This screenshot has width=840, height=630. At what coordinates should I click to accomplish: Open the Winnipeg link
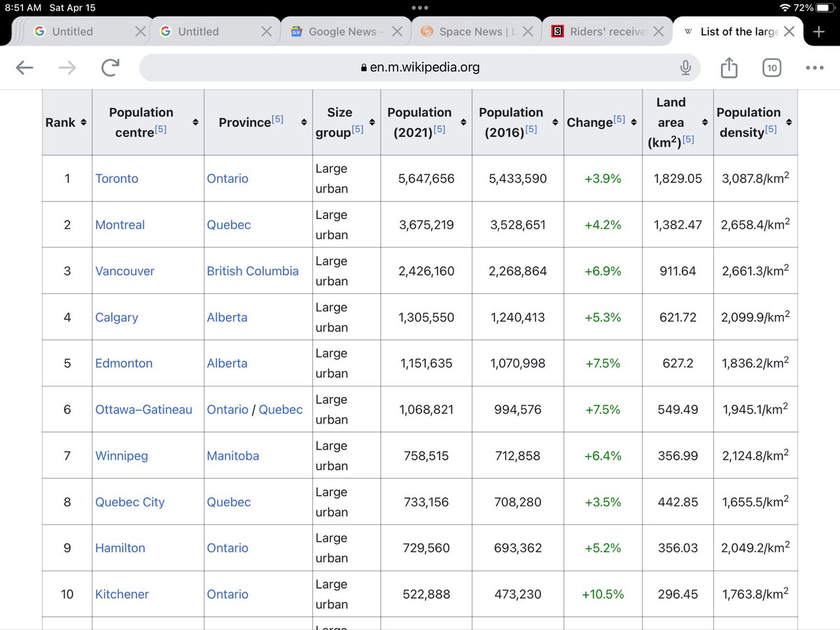121,456
